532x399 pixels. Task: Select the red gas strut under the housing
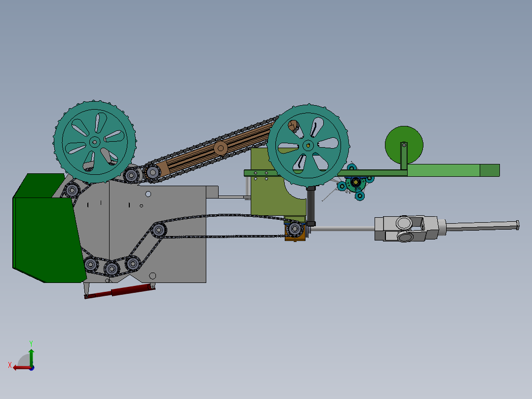(120, 291)
